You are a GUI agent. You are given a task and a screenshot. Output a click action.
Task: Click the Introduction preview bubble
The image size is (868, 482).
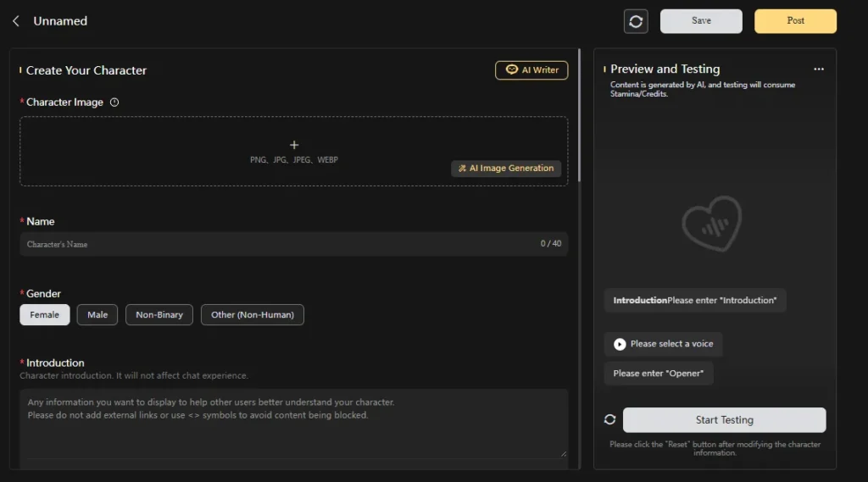point(695,301)
